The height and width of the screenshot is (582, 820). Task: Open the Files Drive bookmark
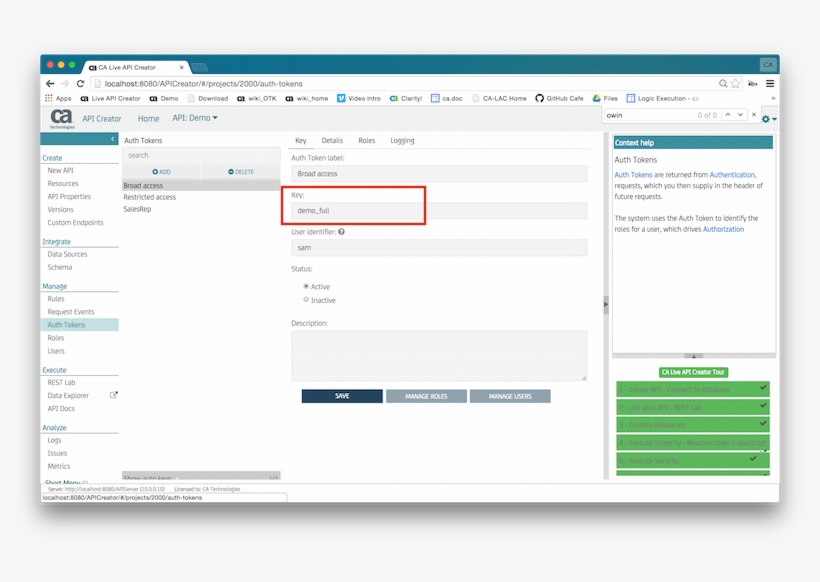pos(605,98)
